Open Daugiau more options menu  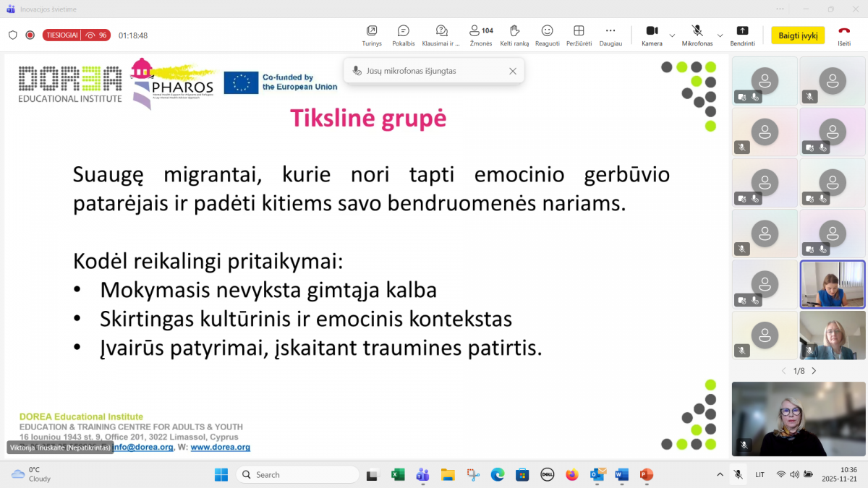point(610,35)
